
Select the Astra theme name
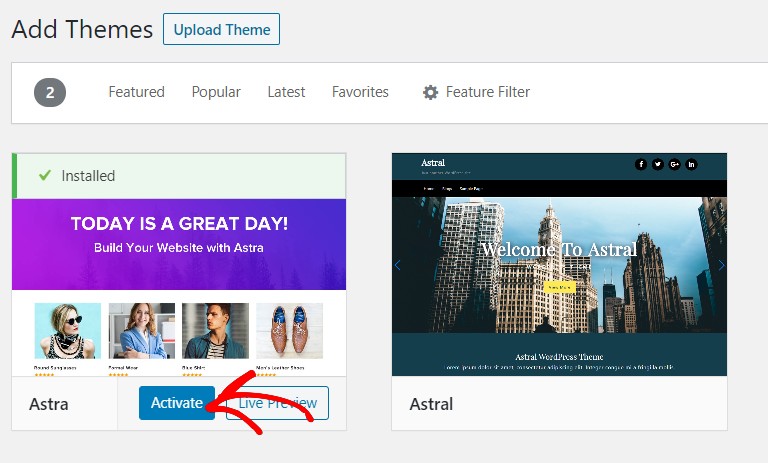pyautogui.click(x=48, y=404)
